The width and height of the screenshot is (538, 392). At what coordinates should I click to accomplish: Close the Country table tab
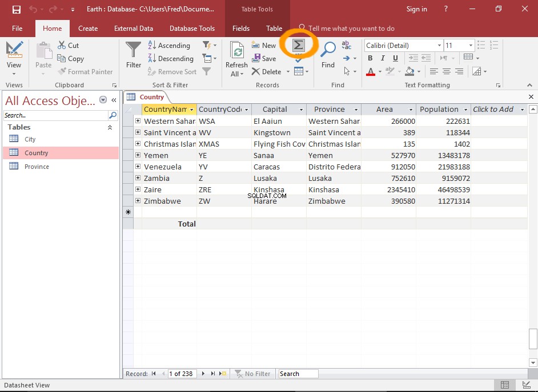click(x=531, y=97)
